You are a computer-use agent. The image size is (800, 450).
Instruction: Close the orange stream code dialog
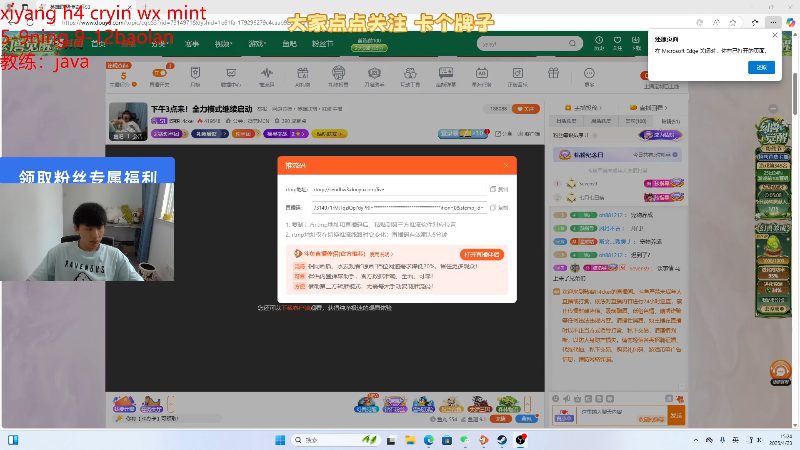(x=506, y=165)
